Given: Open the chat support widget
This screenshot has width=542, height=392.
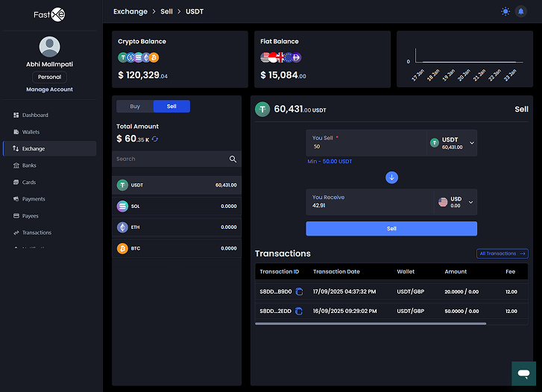Looking at the screenshot, I should tap(523, 373).
